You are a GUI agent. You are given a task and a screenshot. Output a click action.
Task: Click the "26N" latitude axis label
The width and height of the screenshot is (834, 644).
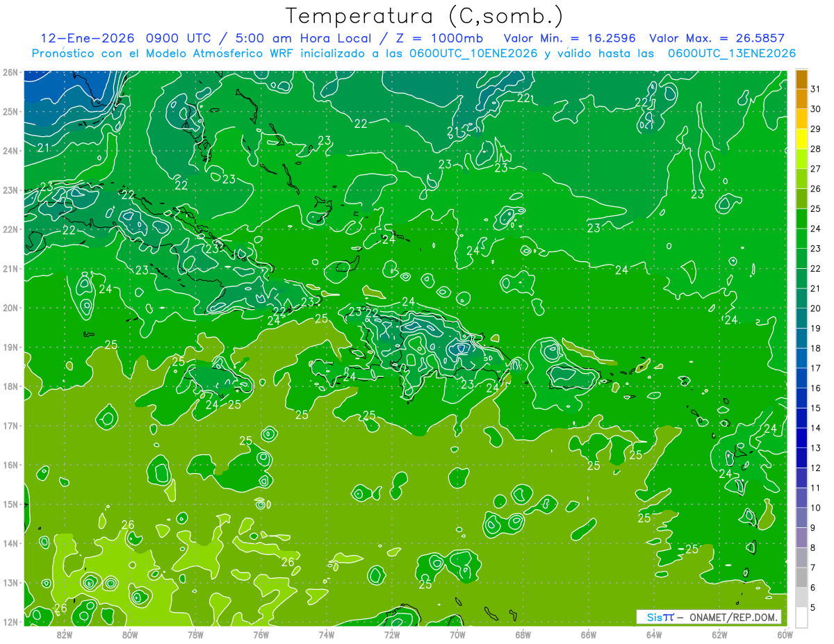click(x=10, y=72)
